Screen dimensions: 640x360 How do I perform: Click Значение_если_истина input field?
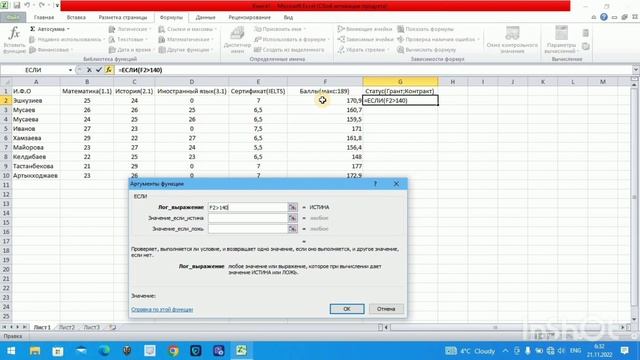point(248,218)
